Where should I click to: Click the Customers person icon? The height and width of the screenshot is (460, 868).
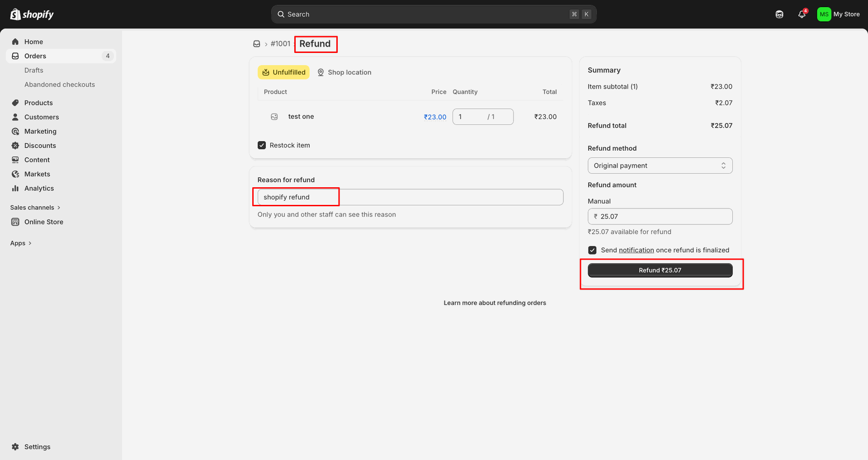[15, 117]
